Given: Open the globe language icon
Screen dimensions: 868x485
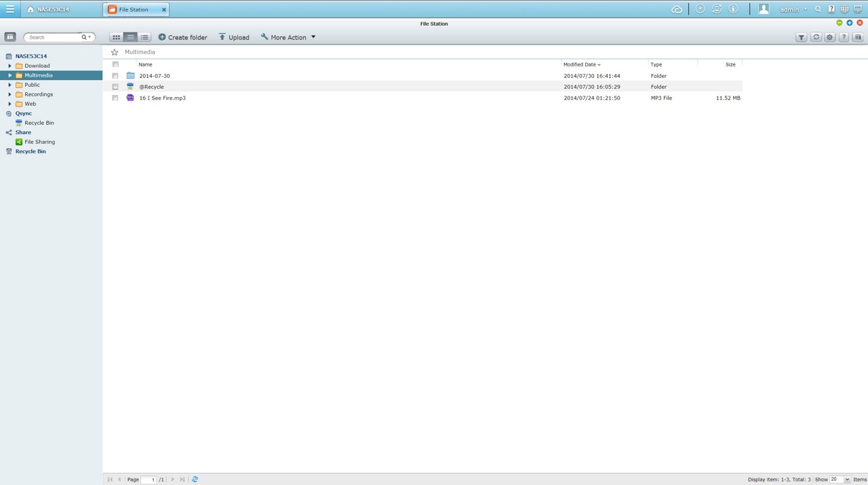Looking at the screenshot, I should tap(844, 9).
